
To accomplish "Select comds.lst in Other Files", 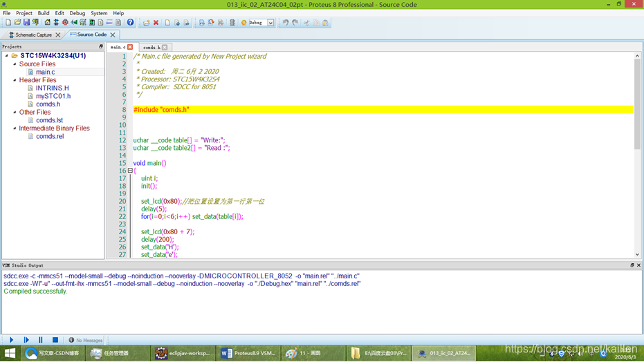I will pyautogui.click(x=49, y=120).
